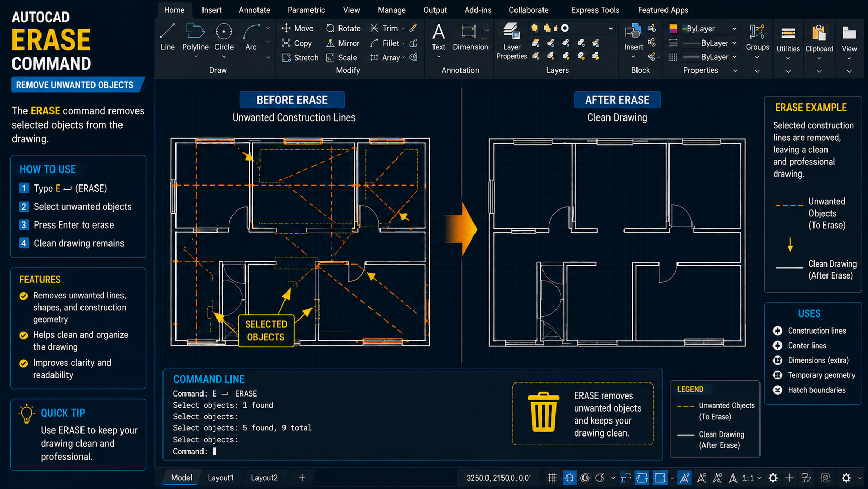The height and width of the screenshot is (489, 868).
Task: Toggle the grid display in status bar
Action: point(552,478)
